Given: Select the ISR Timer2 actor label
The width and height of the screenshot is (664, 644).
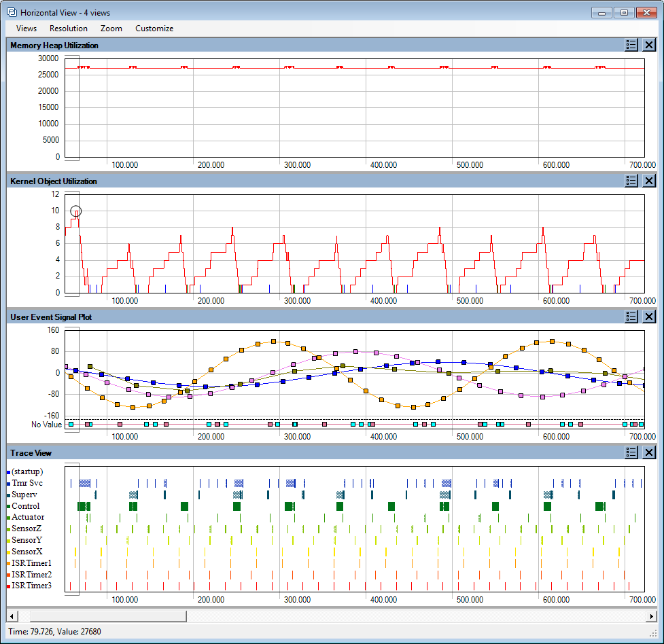Looking at the screenshot, I should point(31,574).
